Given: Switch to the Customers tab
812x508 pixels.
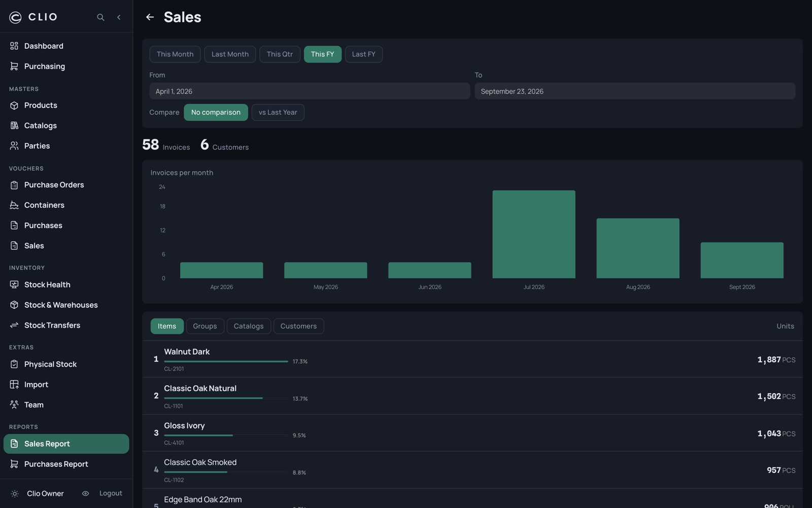Looking at the screenshot, I should tap(298, 326).
